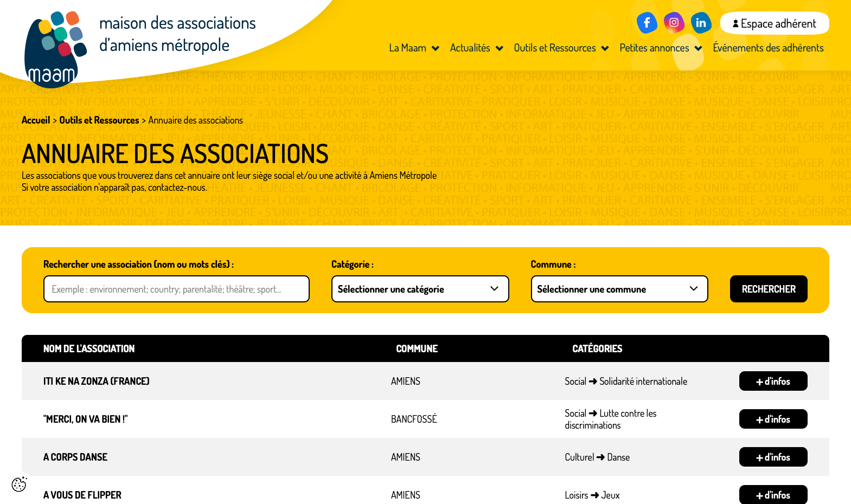Open + d'infos for A CORPS DANSE
The height and width of the screenshot is (504, 851).
click(773, 457)
